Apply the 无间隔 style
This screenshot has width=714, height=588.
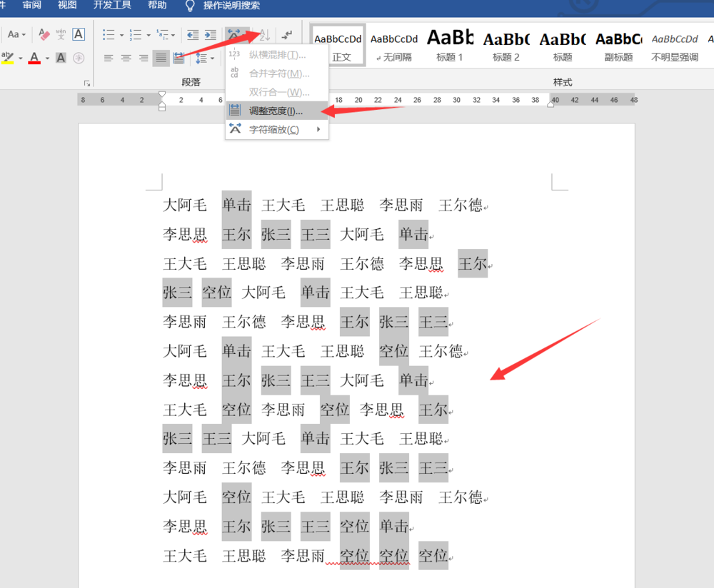point(394,46)
